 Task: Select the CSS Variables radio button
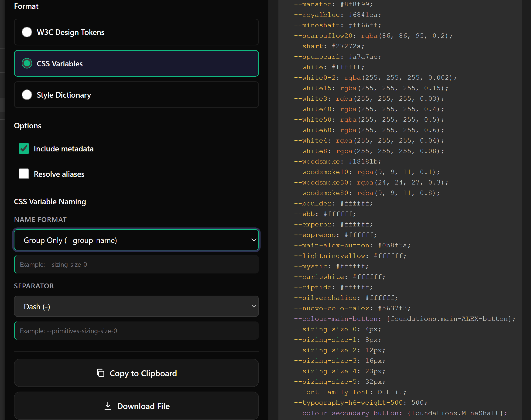(27, 63)
